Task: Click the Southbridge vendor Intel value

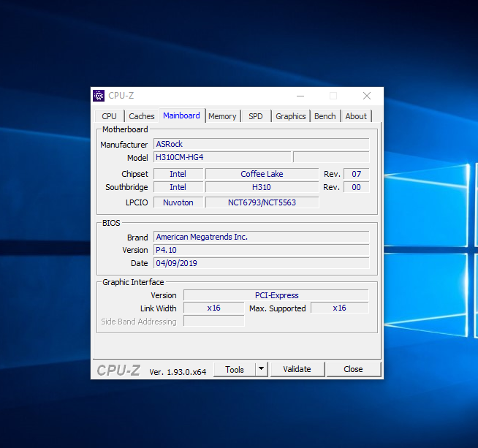Action: (178, 187)
